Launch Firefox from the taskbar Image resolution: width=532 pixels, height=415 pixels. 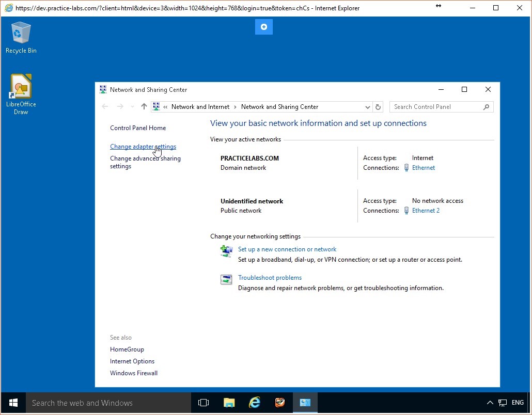pos(280,403)
